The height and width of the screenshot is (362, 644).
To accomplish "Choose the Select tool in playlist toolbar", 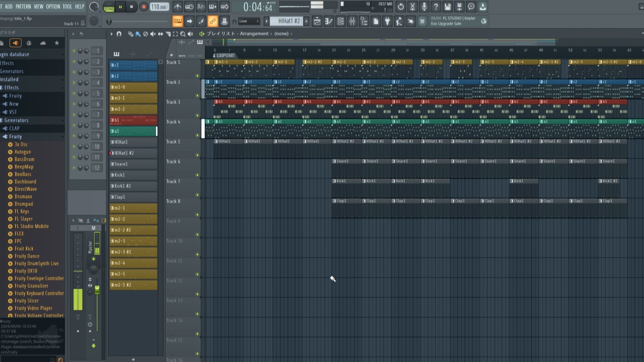I will (175, 34).
